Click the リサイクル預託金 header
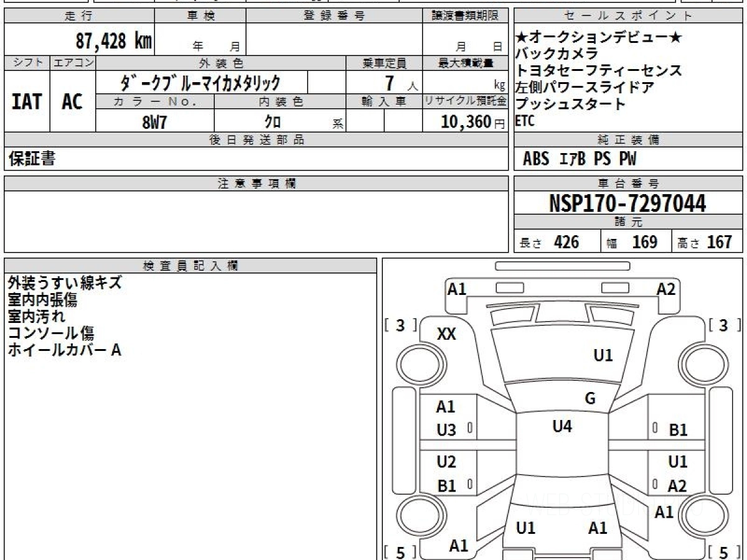 (x=465, y=101)
